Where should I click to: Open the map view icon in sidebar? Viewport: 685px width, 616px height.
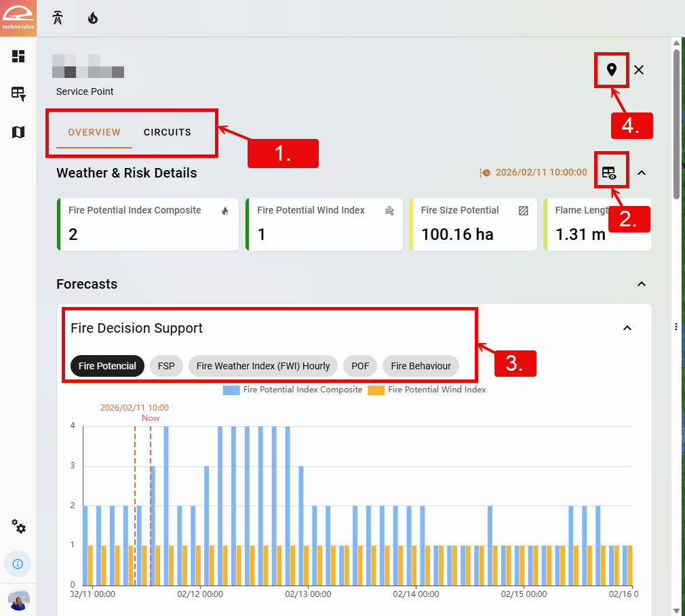18,131
